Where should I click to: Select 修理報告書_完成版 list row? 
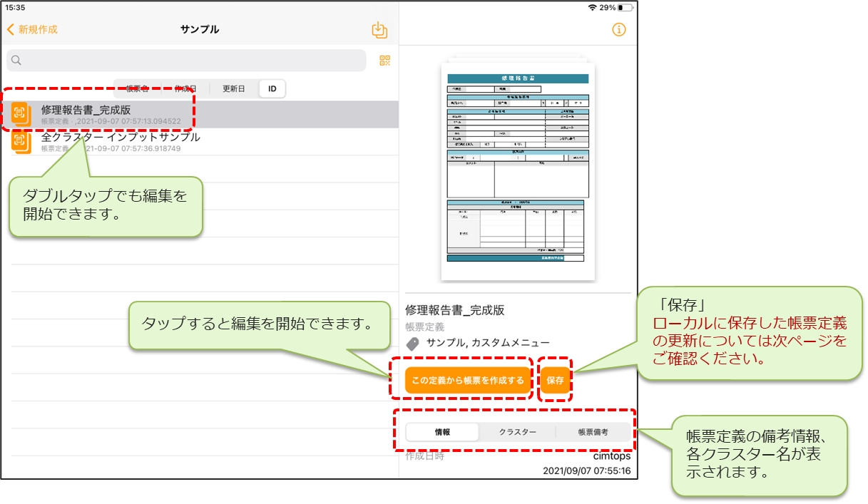coord(200,114)
